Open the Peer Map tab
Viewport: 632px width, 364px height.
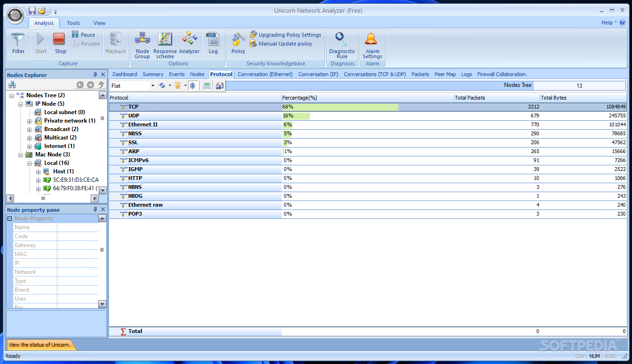coord(445,74)
